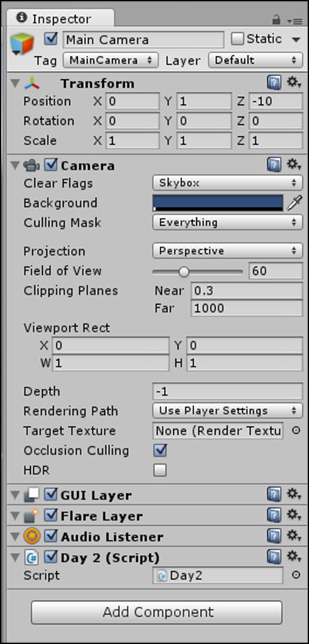Open Day 2 Script gear settings

click(x=294, y=556)
